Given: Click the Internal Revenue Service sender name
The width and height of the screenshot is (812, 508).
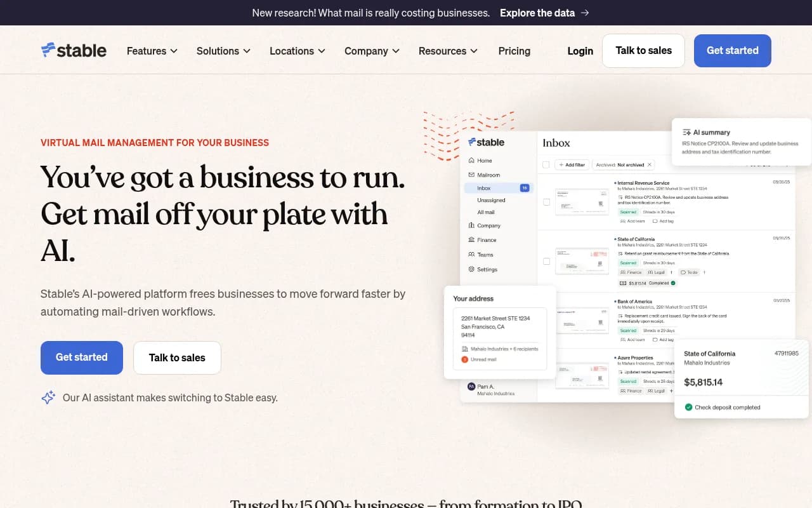Looking at the screenshot, I should (643, 183).
